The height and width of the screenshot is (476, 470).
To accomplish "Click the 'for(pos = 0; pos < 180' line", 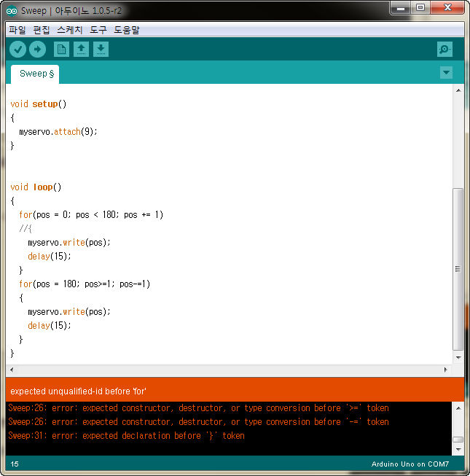I will click(x=91, y=215).
